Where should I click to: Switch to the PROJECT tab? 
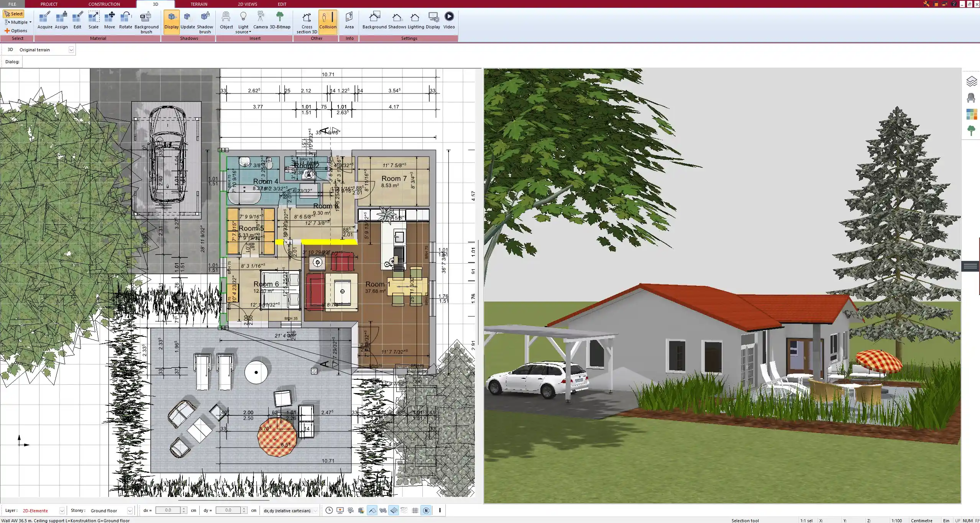pyautogui.click(x=49, y=4)
